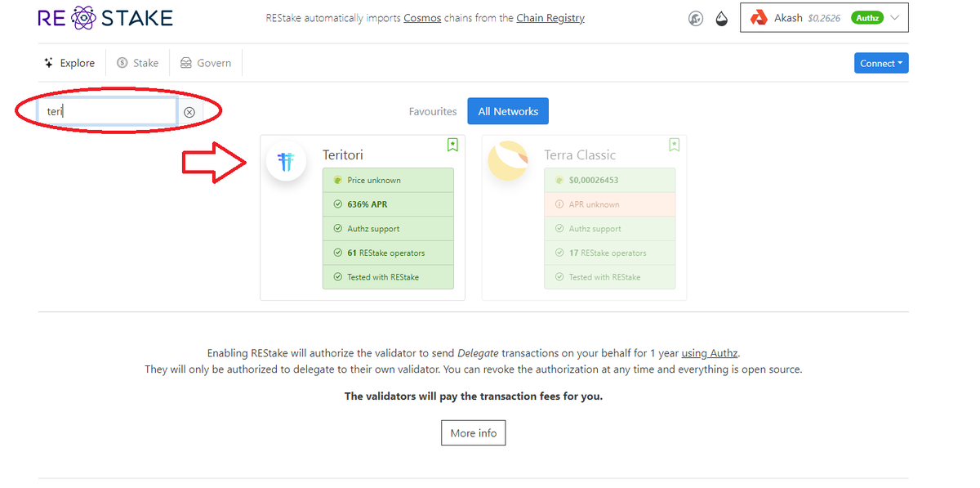Select the Explore tab
This screenshot has width=980, height=488.
click(70, 63)
